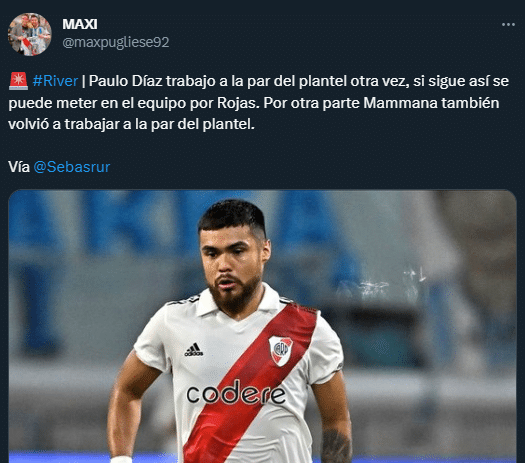Click the adidas logo on the jersey
This screenshot has width=525, height=463.
click(x=194, y=350)
